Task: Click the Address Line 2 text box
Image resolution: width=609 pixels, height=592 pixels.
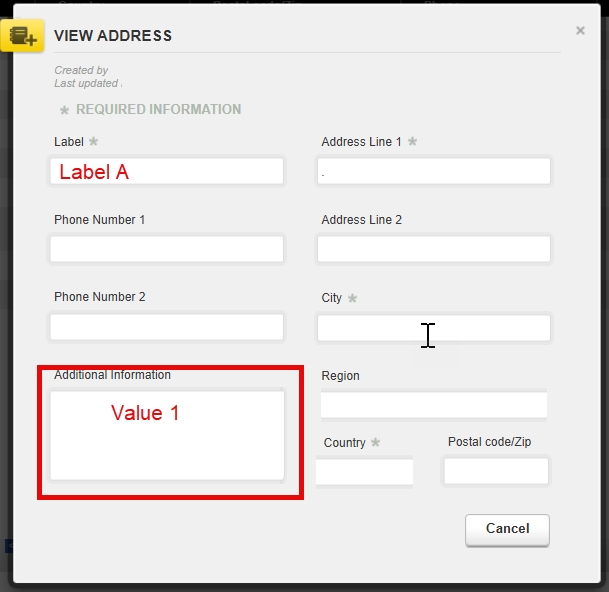Action: pos(434,249)
